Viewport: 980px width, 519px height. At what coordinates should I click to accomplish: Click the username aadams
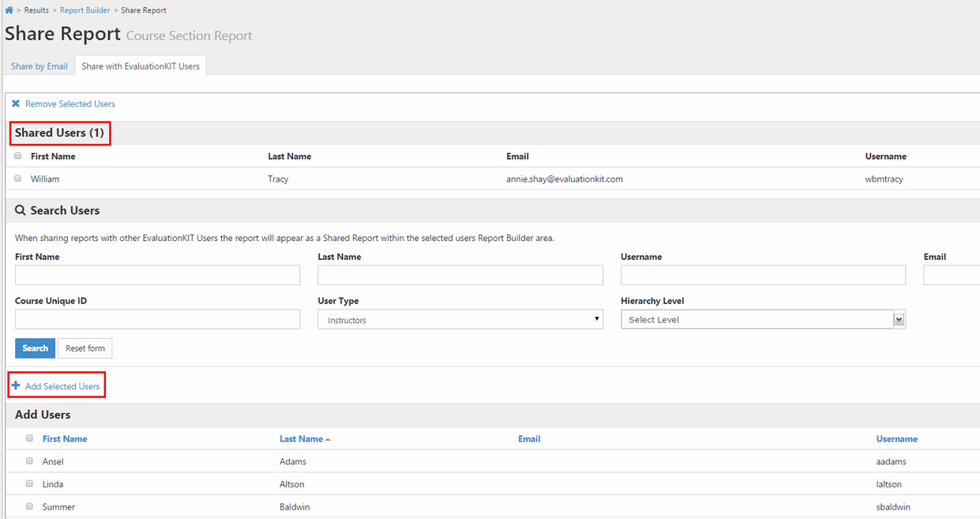pos(892,461)
